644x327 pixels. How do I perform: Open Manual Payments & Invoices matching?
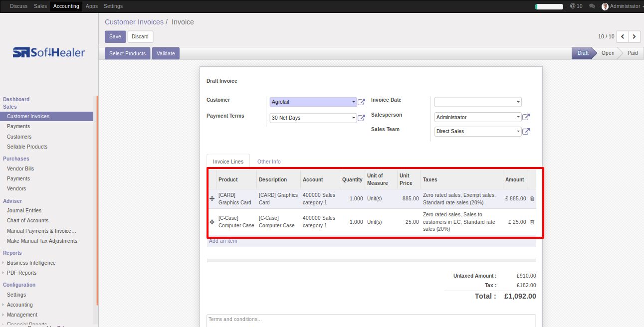pos(41,231)
